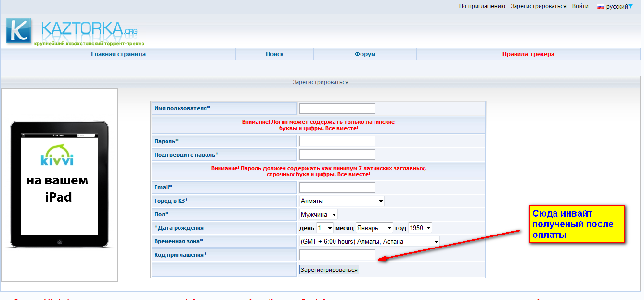
Task: Click the Имя пользователя* label text
Action: (x=182, y=108)
